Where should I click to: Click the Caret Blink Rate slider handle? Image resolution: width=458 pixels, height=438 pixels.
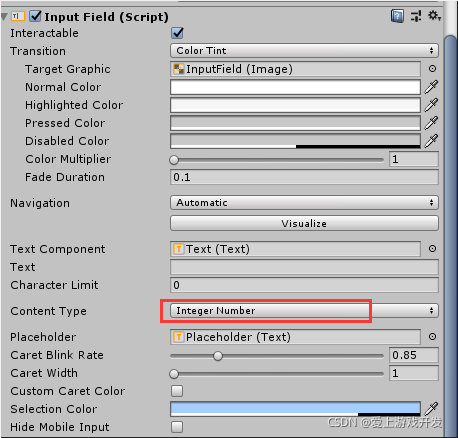pyautogui.click(x=218, y=356)
